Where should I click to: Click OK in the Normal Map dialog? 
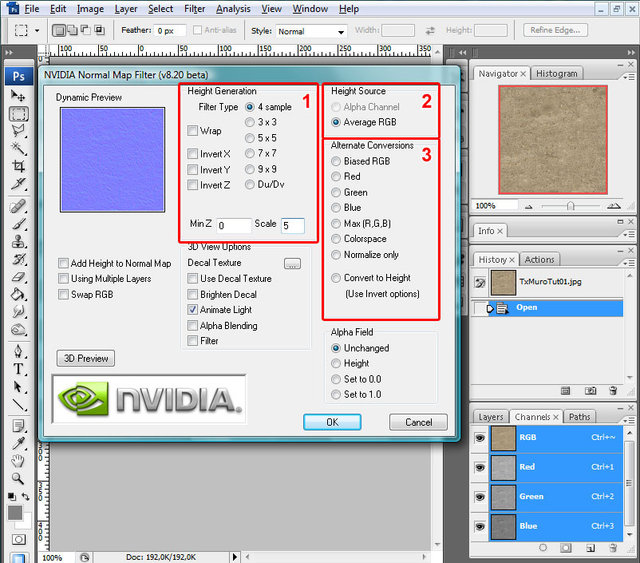[x=332, y=422]
